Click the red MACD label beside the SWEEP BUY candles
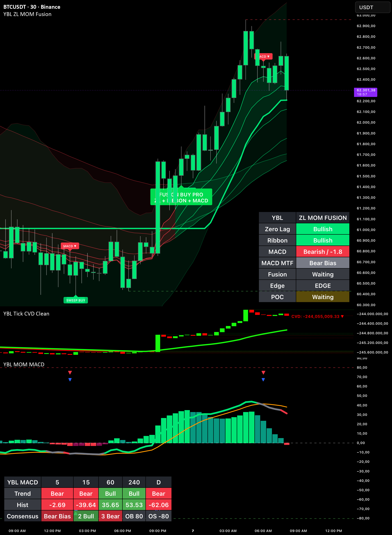 [70, 246]
